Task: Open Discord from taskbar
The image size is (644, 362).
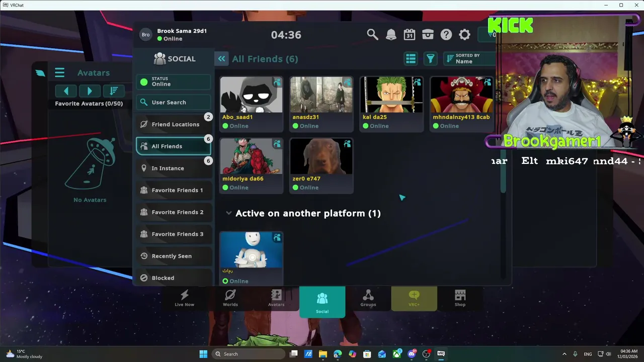Action: [412, 354]
